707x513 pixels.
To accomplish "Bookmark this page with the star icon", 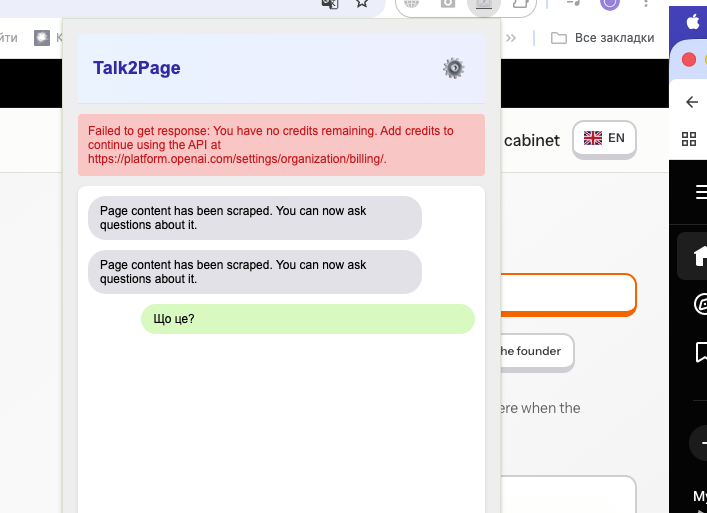I will (362, 3).
